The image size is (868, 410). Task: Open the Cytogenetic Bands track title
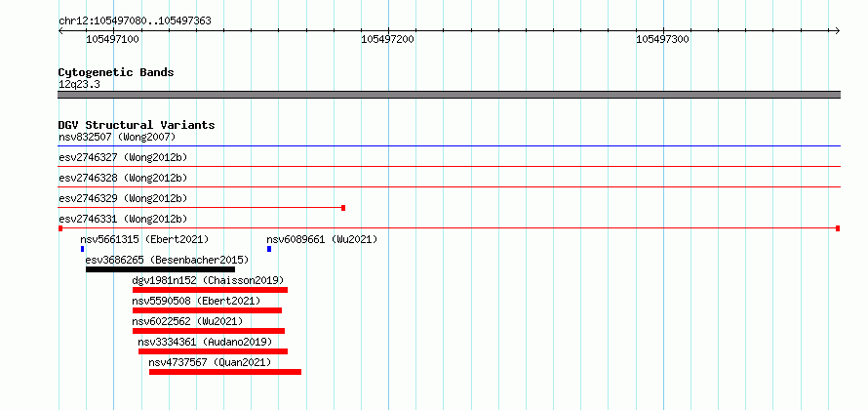click(x=116, y=72)
